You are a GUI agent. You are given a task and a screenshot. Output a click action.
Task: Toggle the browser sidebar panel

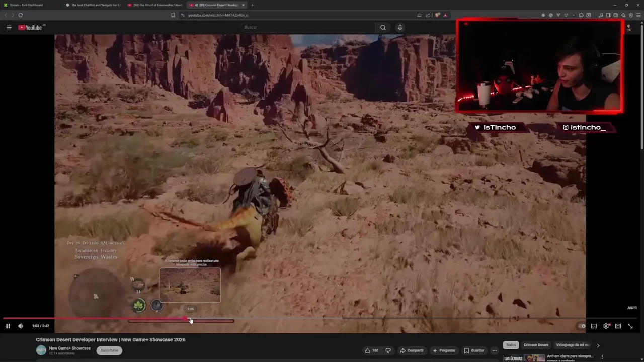(x=608, y=15)
